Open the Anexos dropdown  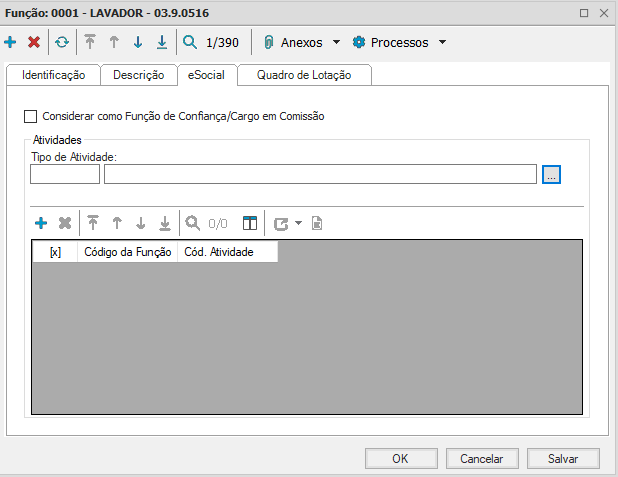coord(301,43)
